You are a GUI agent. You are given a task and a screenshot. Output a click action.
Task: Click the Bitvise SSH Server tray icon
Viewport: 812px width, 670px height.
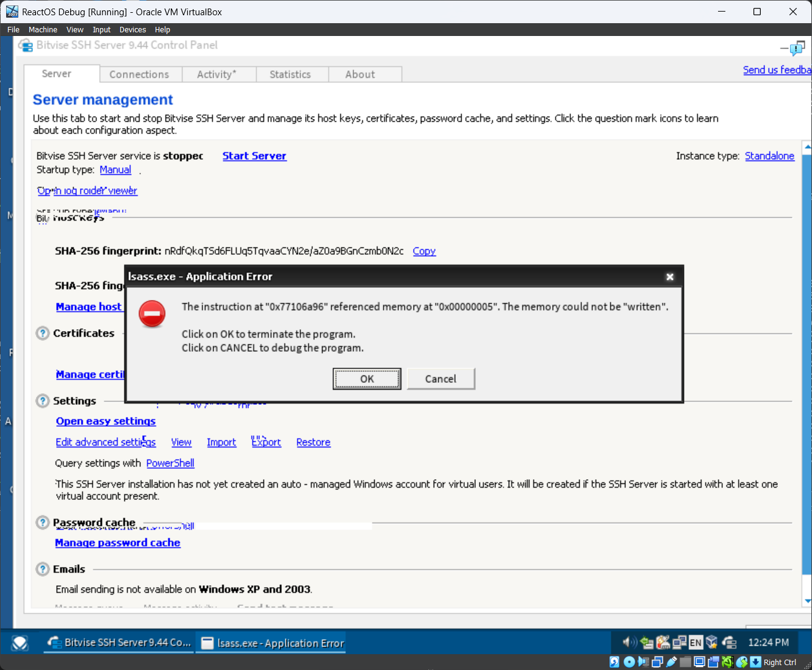point(729,642)
